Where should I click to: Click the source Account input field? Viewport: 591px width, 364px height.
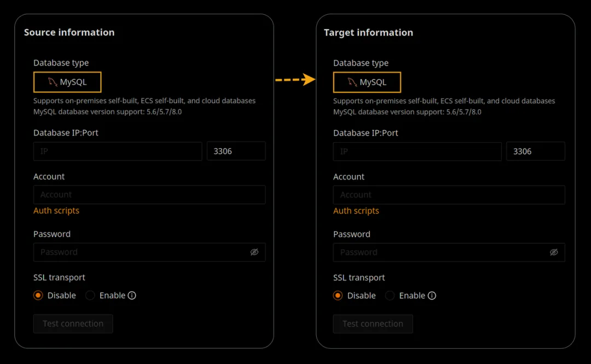(x=149, y=195)
